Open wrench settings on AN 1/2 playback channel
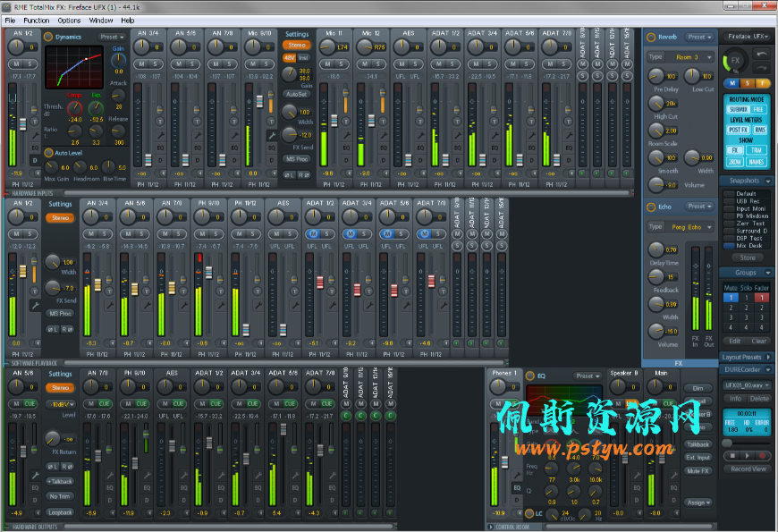Screen dimensions: 778x532 tap(35, 305)
